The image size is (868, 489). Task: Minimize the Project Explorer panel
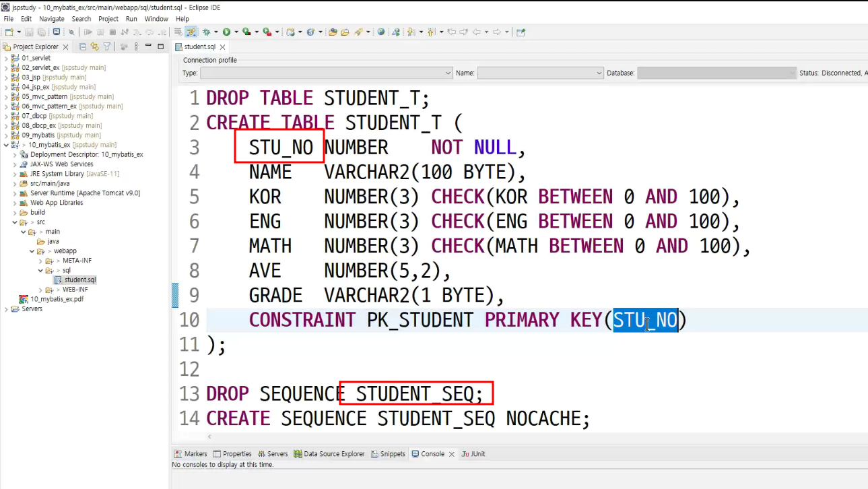(x=147, y=46)
